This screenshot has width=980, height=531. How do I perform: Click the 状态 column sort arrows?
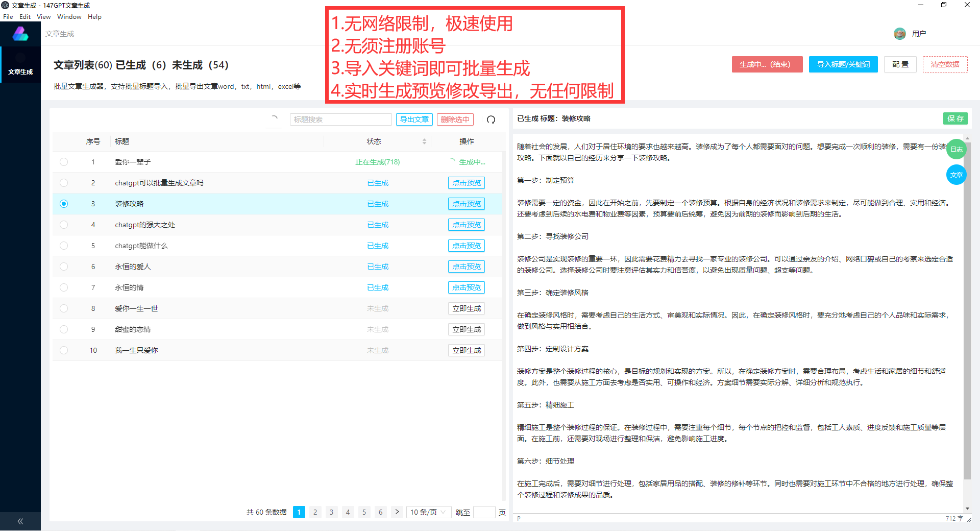pos(424,141)
